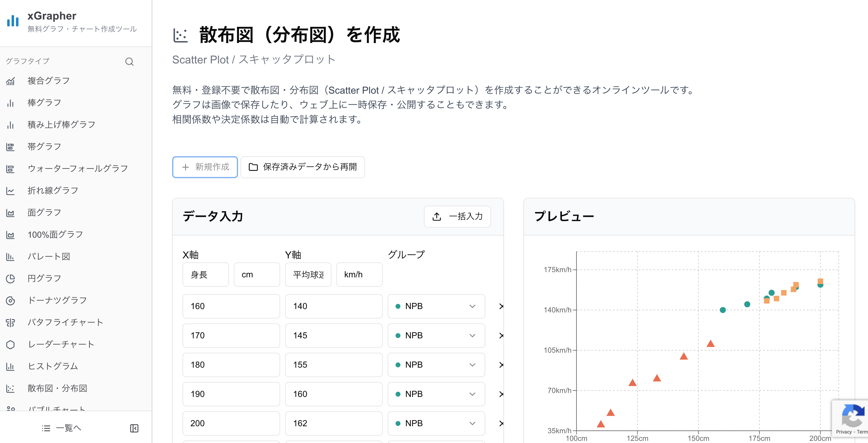Select the 棒グラフ (bar chart) icon
The image size is (868, 443).
[x=10, y=103]
